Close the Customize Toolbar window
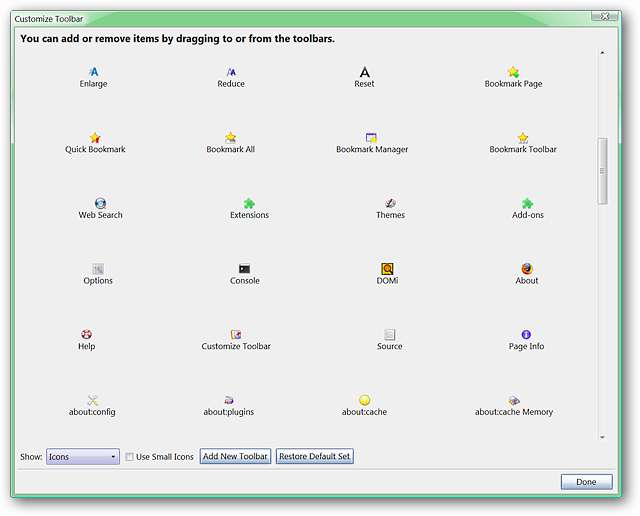 click(605, 16)
